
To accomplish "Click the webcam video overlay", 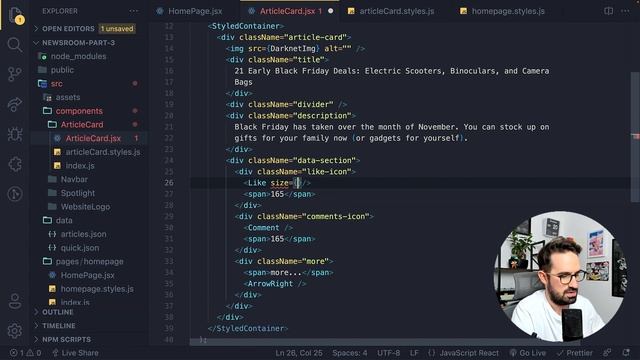I will tap(559, 276).
